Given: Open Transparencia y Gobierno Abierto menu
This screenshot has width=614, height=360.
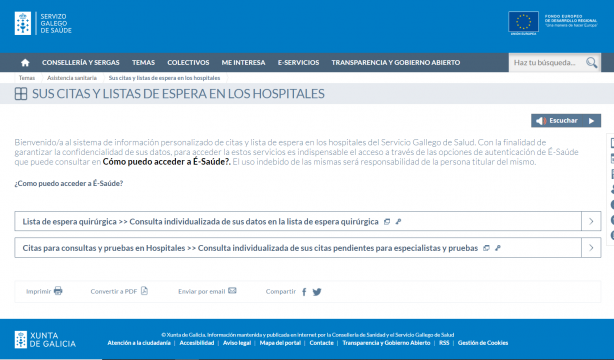Looking at the screenshot, I should click(x=396, y=63).
